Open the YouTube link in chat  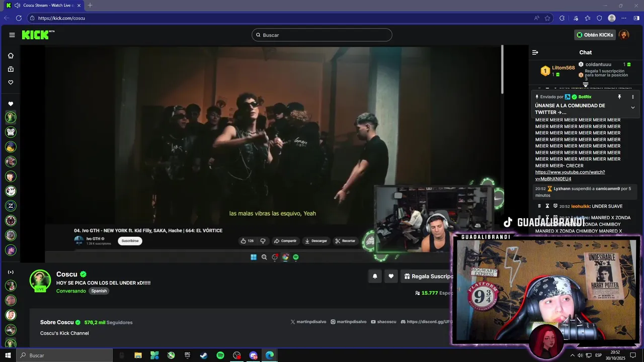pos(570,175)
